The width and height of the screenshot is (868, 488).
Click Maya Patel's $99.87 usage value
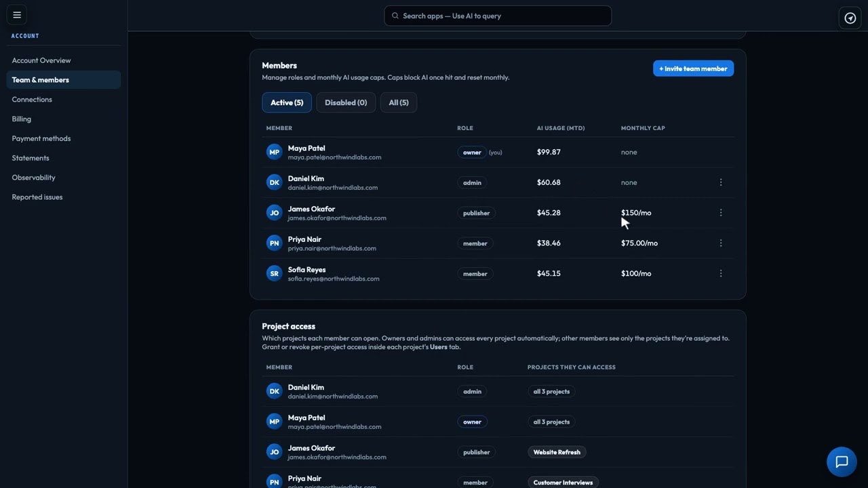coord(549,152)
